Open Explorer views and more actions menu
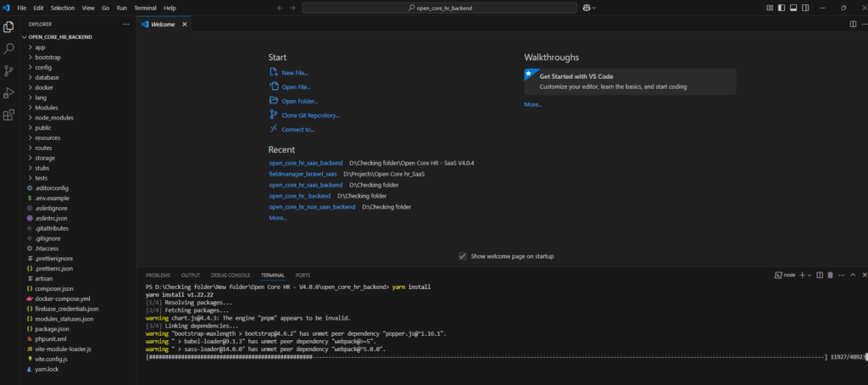The width and height of the screenshot is (868, 385). 125,25
